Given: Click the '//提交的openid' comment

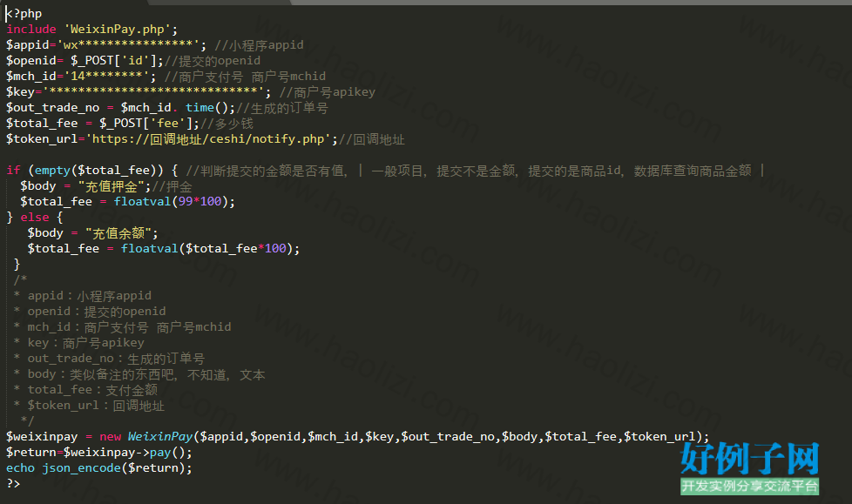Looking at the screenshot, I should (x=213, y=61).
